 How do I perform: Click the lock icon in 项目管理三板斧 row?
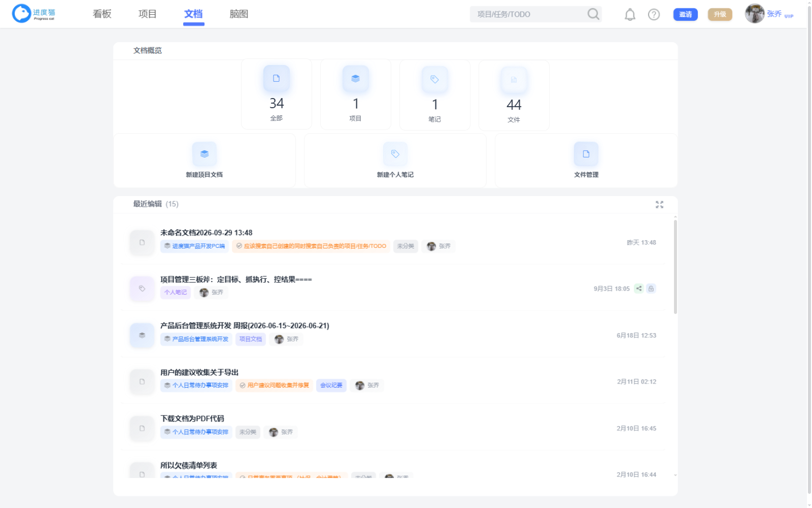651,289
